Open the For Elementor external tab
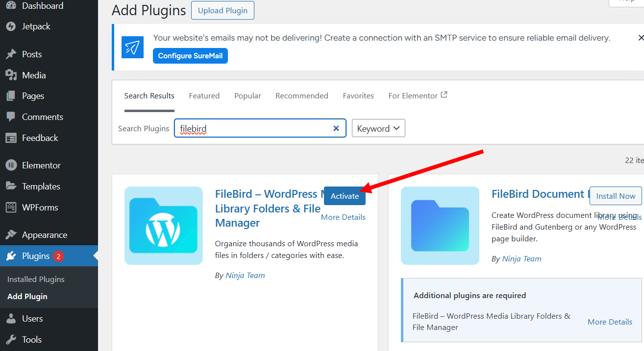This screenshot has width=644, height=351. tap(418, 96)
